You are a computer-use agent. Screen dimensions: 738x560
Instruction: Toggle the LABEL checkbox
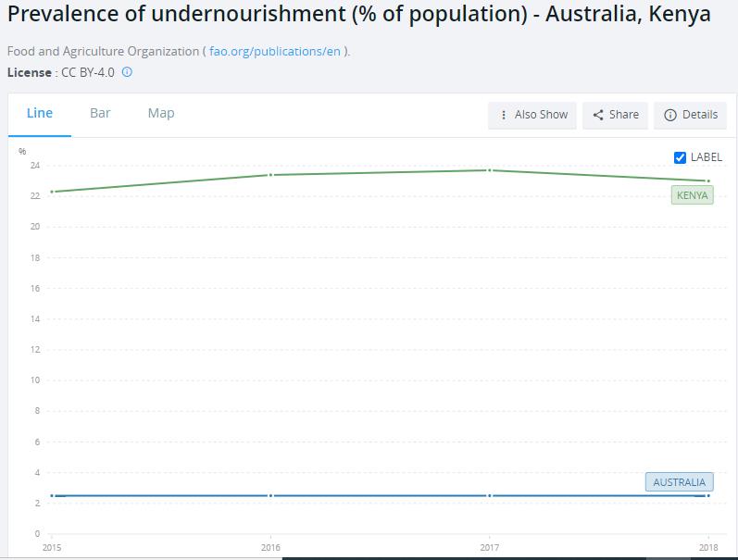pyautogui.click(x=681, y=157)
